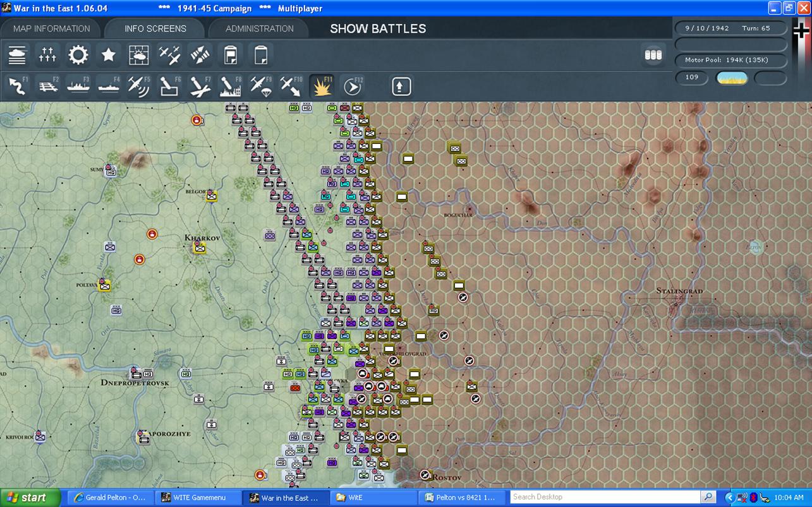
Task: Click the Motor Pool readout
Action: 731,60
